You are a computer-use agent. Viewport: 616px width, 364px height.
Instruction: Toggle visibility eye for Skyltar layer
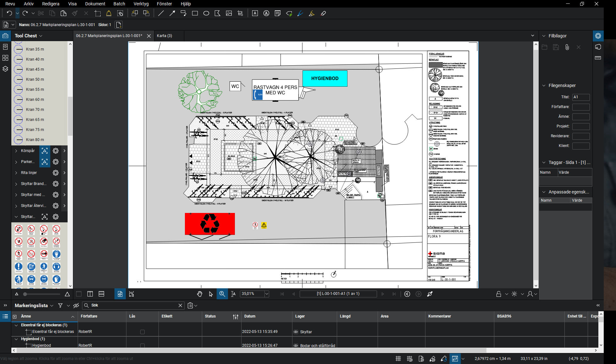tap(296, 332)
